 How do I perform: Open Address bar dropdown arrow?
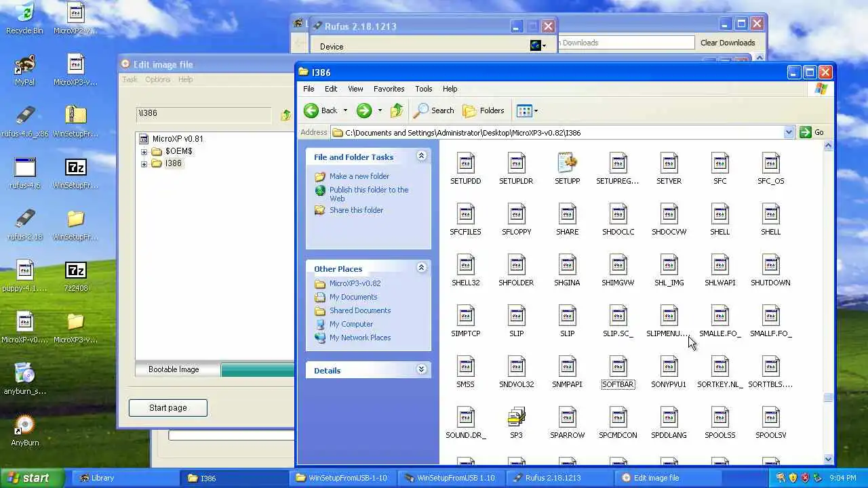(789, 132)
